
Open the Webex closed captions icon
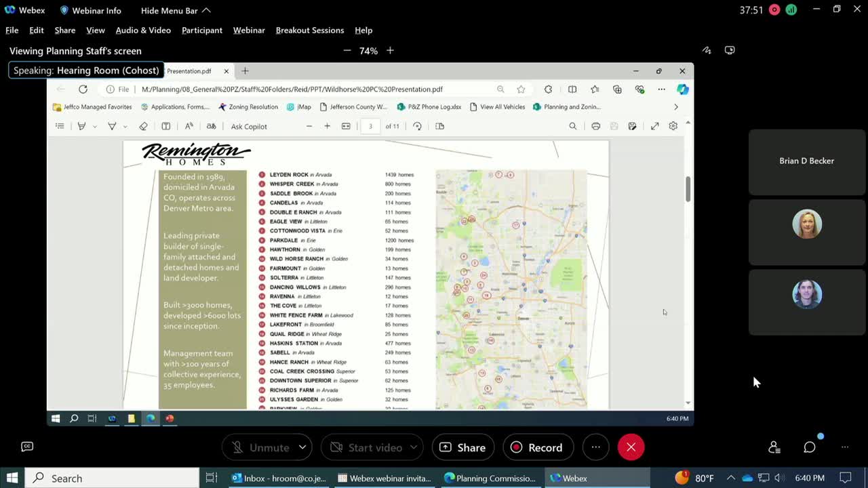click(27, 447)
